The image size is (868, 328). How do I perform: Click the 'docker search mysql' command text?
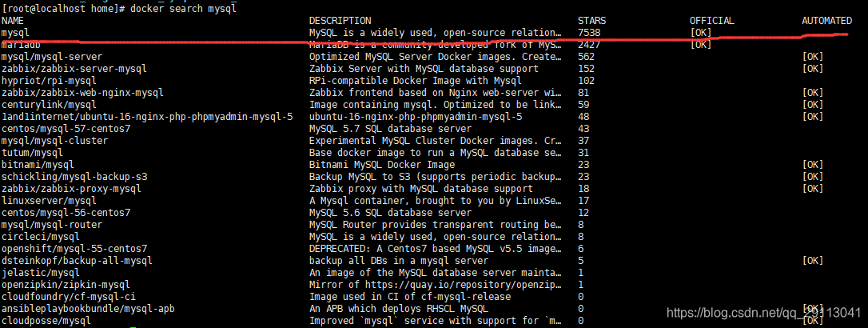click(183, 10)
